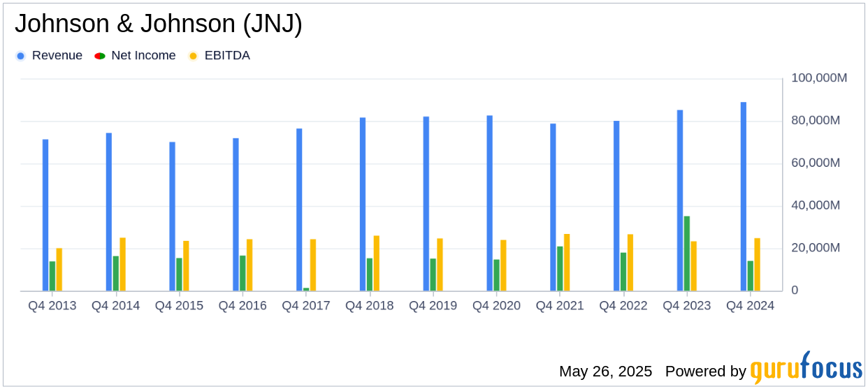Toggle the EBITDA legend series
868x389 pixels.
[219, 56]
